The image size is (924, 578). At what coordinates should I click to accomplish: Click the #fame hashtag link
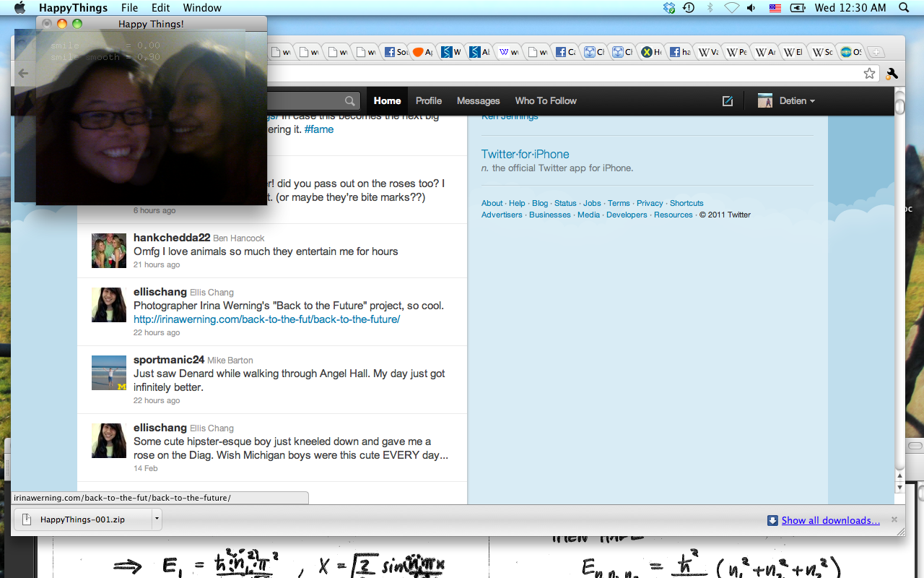tap(318, 129)
